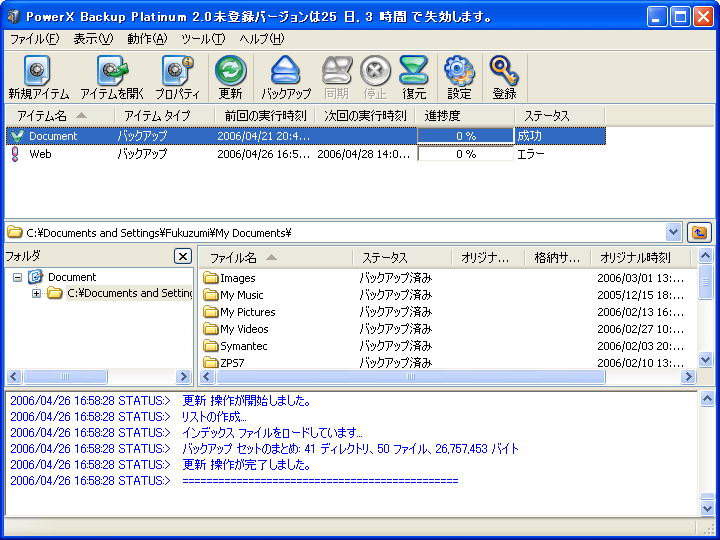Click 2006/03/01 date of Images
The image size is (720, 540).
point(640,278)
